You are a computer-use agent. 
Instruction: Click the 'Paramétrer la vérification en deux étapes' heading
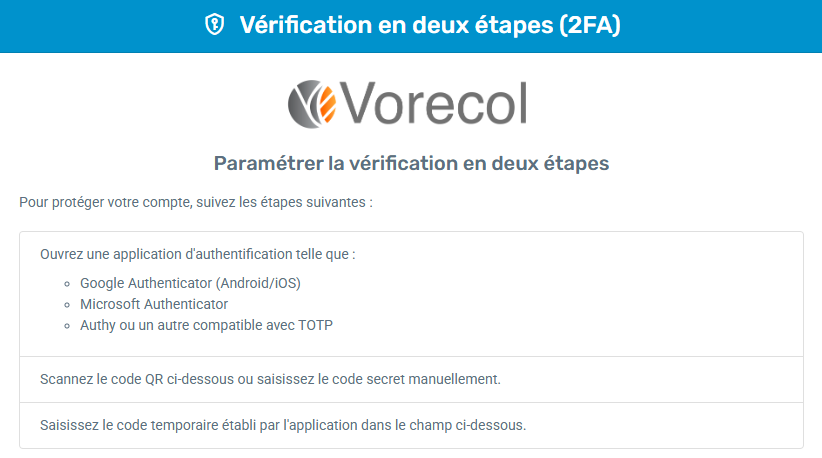pyautogui.click(x=411, y=163)
